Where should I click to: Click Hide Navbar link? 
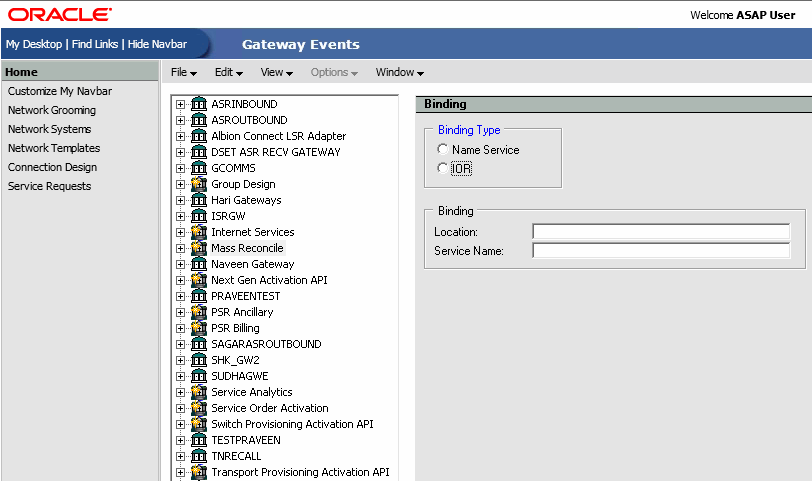tap(157, 45)
